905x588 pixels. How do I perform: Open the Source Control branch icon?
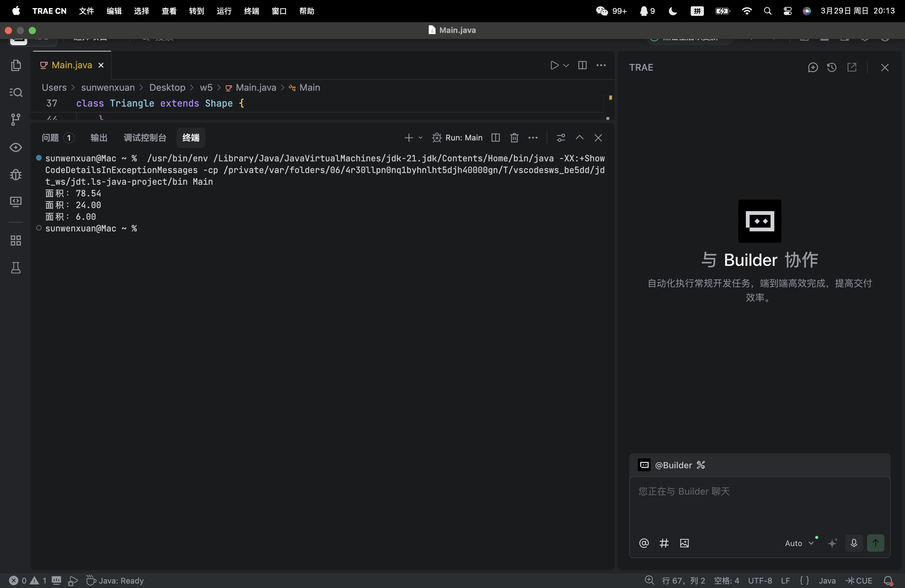click(16, 119)
